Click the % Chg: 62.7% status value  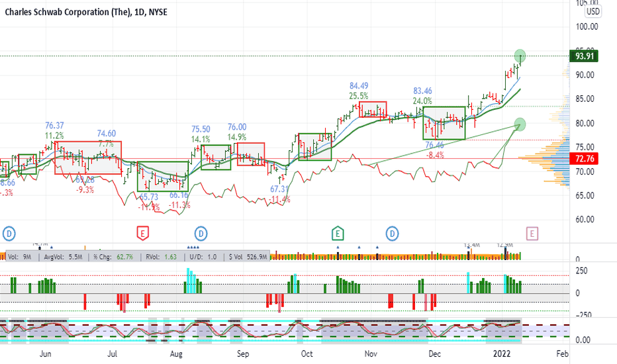tap(113, 257)
